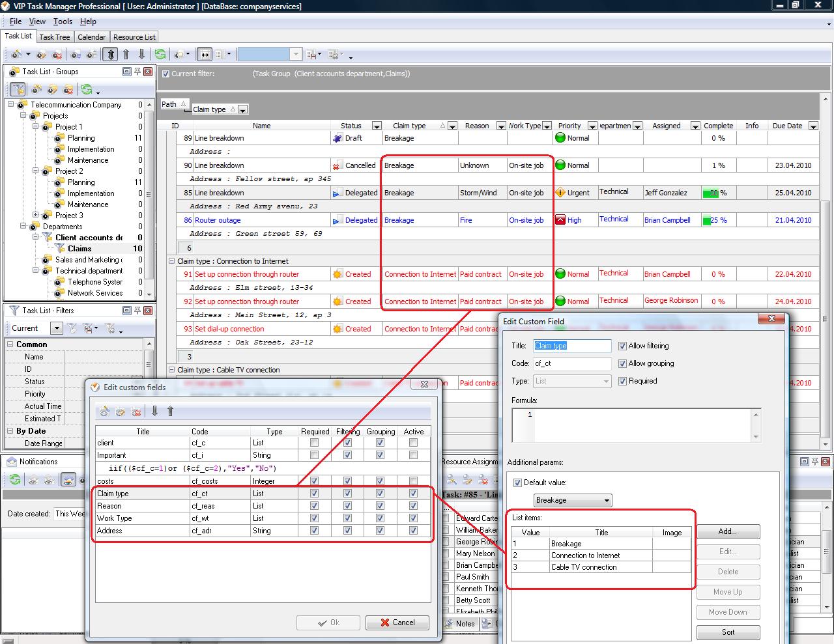This screenshot has height=644, width=834.
Task: Uncheck the Allow filtering checkbox
Action: tap(622, 346)
